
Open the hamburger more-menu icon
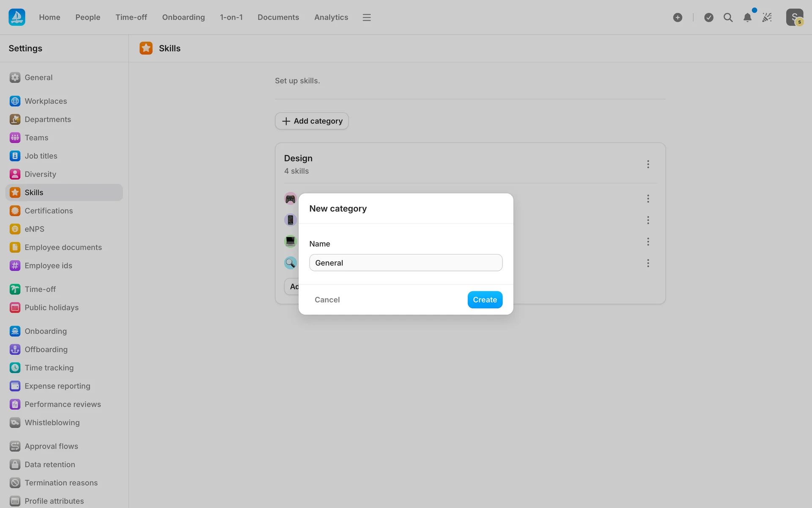[367, 17]
